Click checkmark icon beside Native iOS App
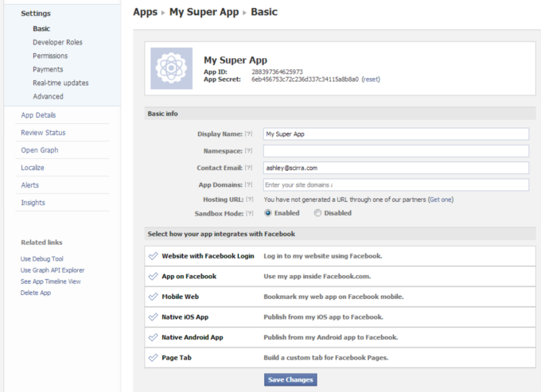541x392 pixels. coord(153,317)
